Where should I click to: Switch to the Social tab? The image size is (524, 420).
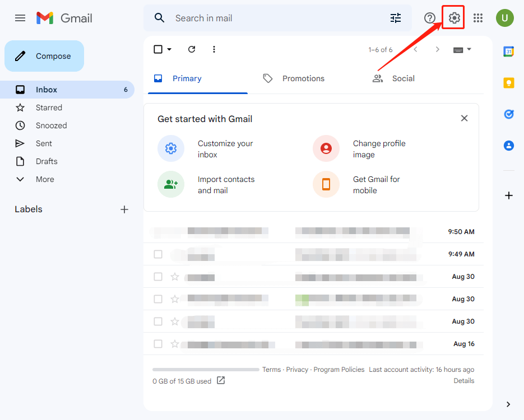coord(402,78)
